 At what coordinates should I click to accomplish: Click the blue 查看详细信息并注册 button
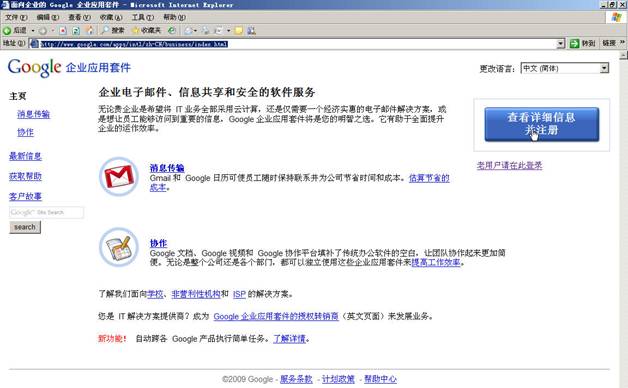[x=541, y=124]
